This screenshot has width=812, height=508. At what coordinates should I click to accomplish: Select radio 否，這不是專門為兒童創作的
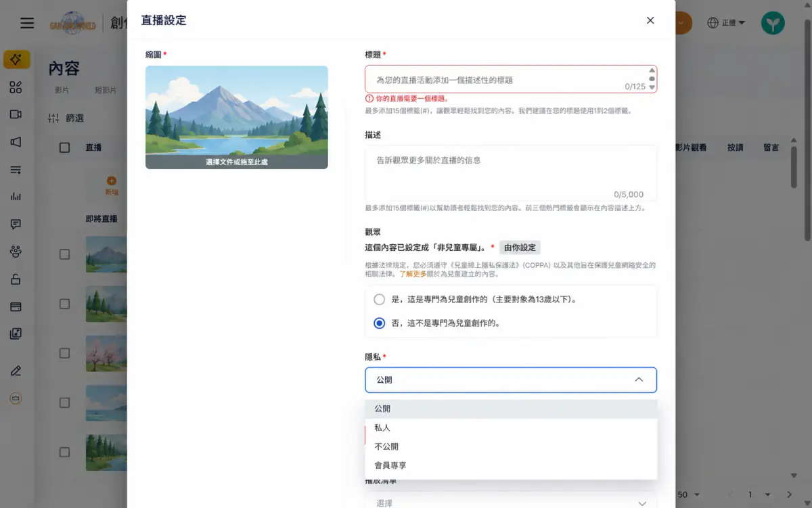(x=380, y=323)
